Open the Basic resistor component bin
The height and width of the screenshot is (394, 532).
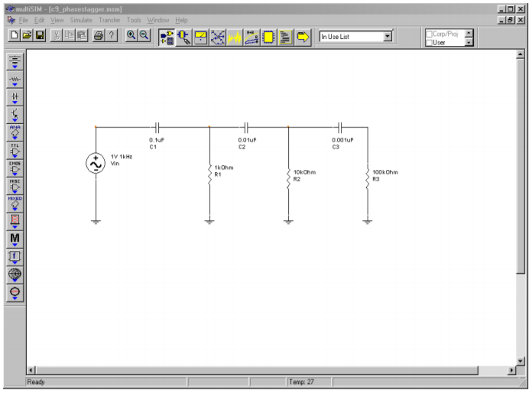pos(15,80)
